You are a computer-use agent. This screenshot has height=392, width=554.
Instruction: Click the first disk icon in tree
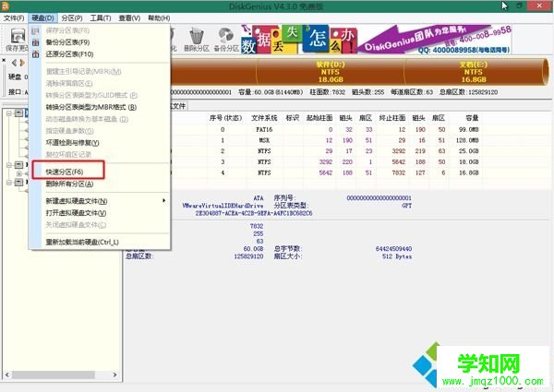click(19, 113)
